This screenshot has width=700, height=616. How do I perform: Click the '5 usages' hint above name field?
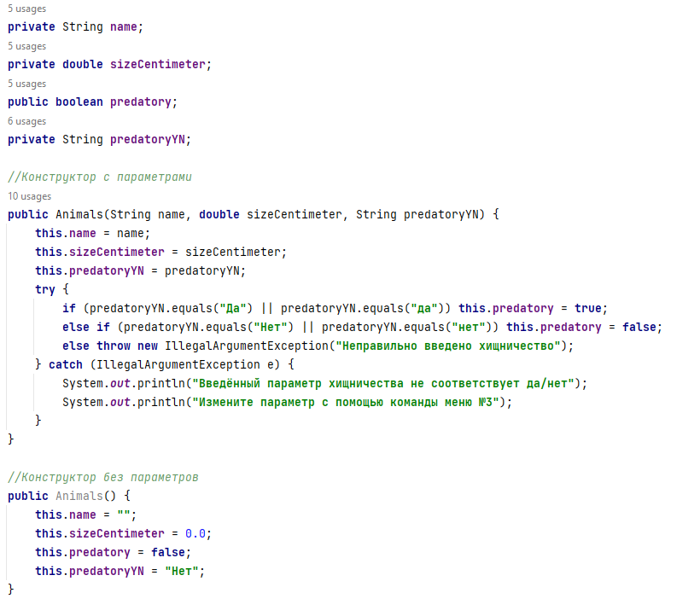26,9
